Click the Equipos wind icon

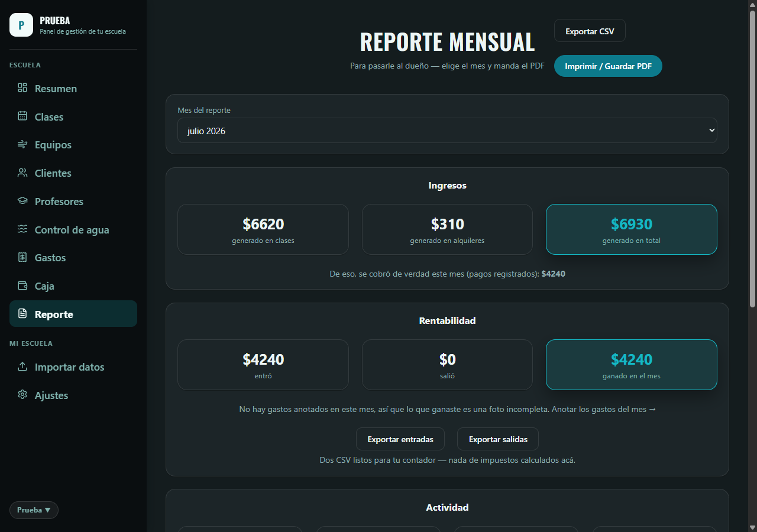click(x=22, y=144)
